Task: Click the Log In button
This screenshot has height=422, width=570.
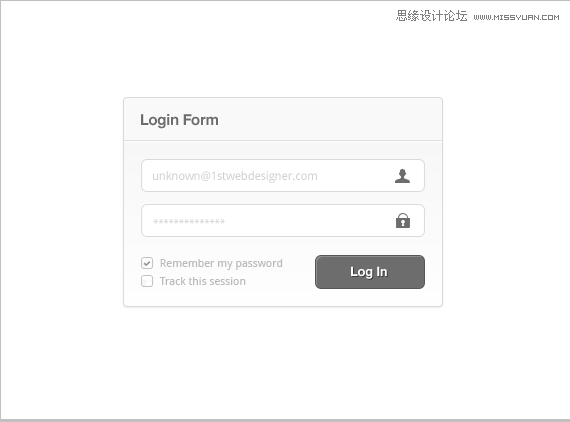Action: tap(370, 272)
